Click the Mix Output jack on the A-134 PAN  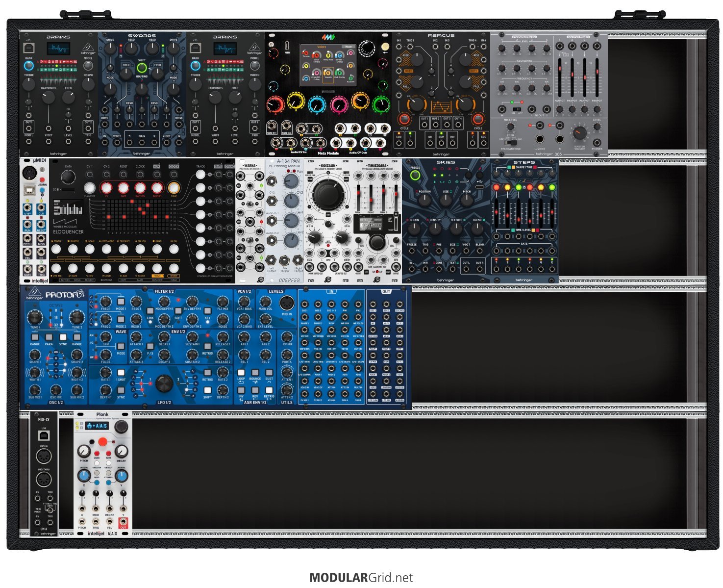285,260
